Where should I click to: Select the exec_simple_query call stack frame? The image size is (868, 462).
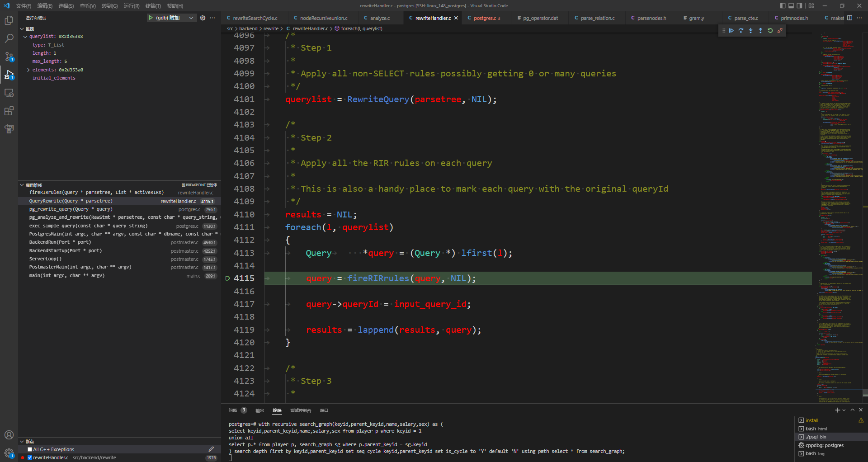click(x=119, y=226)
